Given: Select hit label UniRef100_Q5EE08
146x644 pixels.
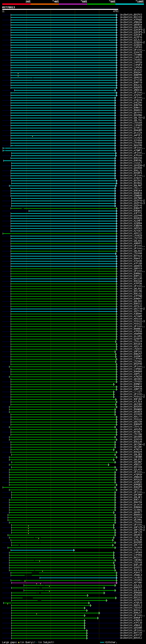Looking at the screenshot, I should pos(131,90).
